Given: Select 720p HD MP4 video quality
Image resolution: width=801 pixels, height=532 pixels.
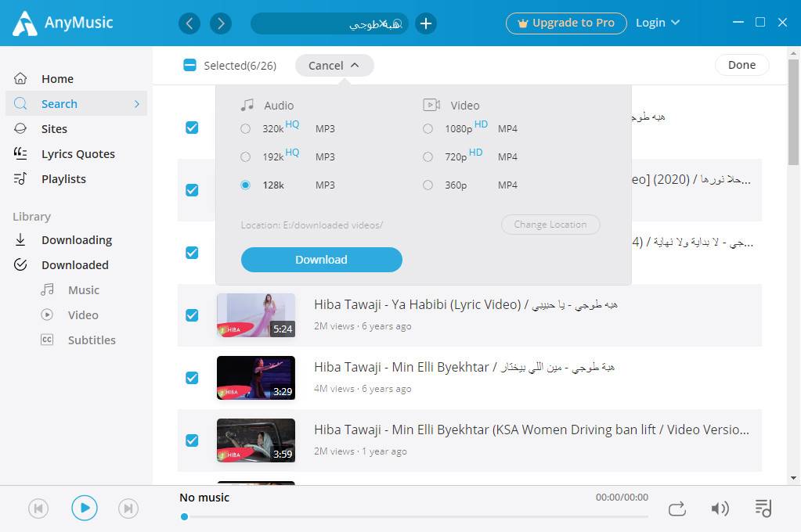Looking at the screenshot, I should (428, 156).
